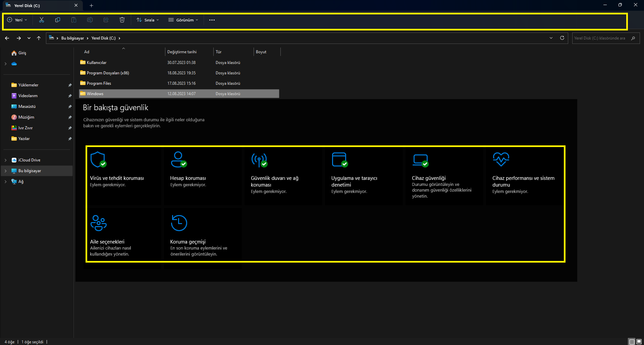Show recent locations dropdown beside forward arrow
Screen dimensions: 644x345
coord(29,38)
